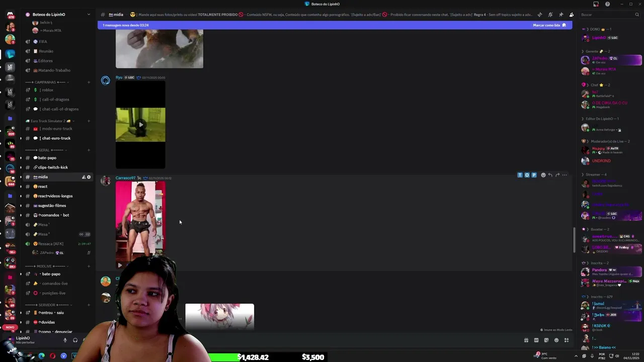This screenshot has width=644, height=362.
Task: Join the Reunião voice channel
Action: 58,51
